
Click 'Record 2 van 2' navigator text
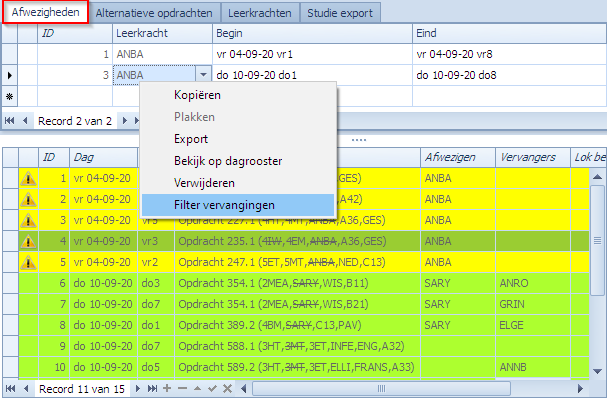tap(75, 121)
